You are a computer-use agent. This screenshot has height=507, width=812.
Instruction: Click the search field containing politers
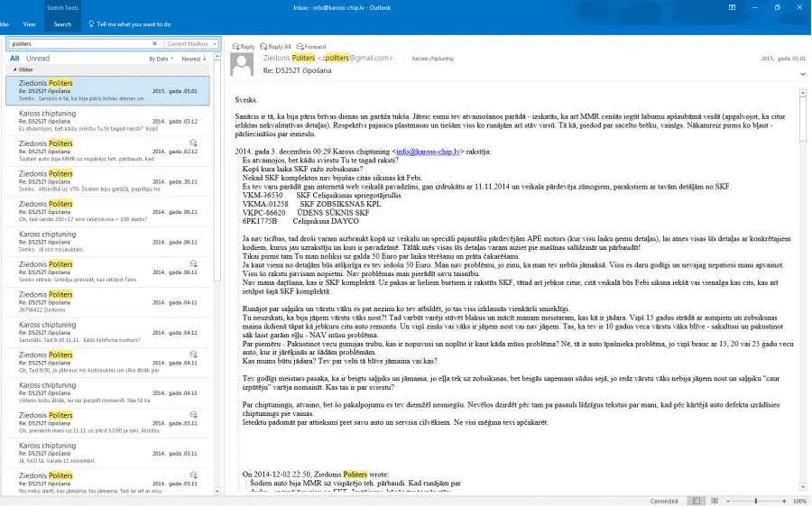pyautogui.click(x=80, y=44)
